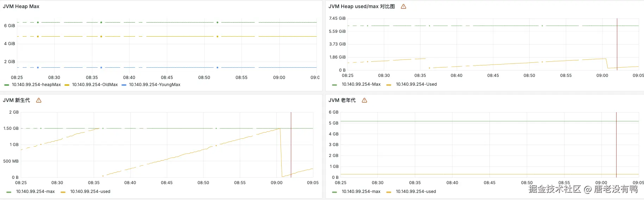Image resolution: width=644 pixels, height=200 pixels.
Task: Click red vertical marker in 老年代 chart
Action: click(616, 145)
